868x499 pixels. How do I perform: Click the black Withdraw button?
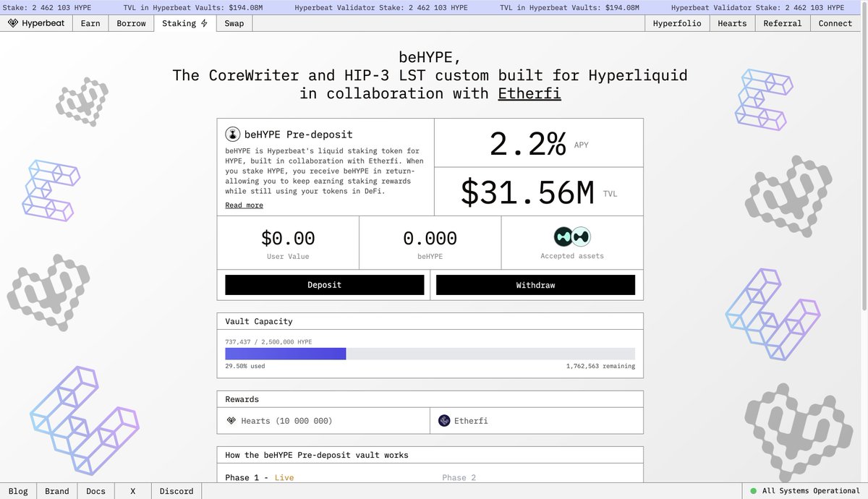535,285
